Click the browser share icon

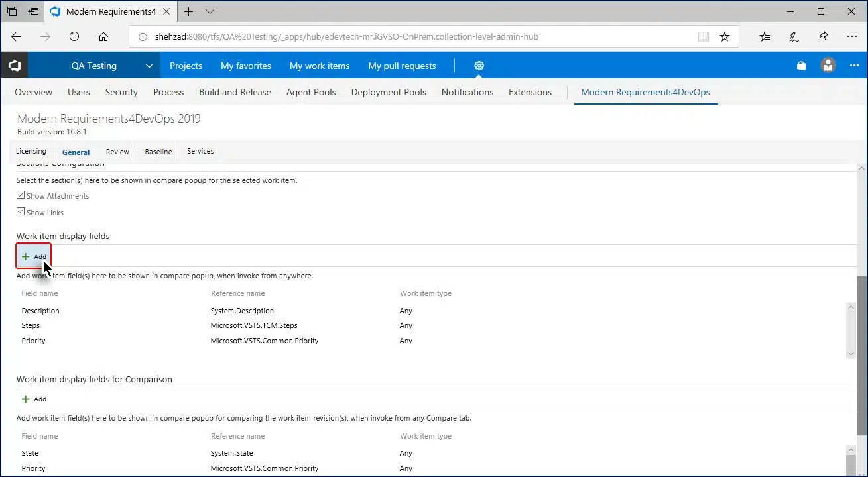(822, 37)
